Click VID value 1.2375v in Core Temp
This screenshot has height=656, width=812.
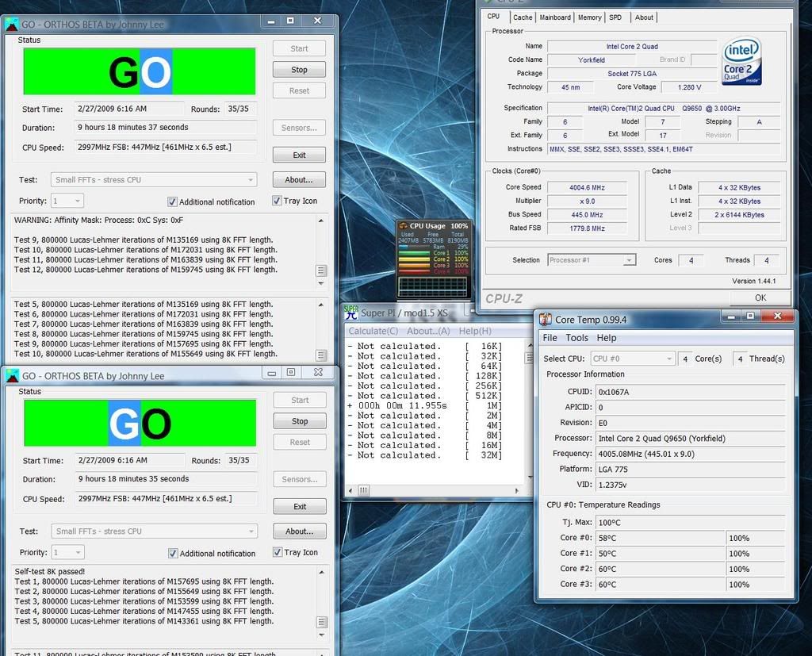click(691, 485)
